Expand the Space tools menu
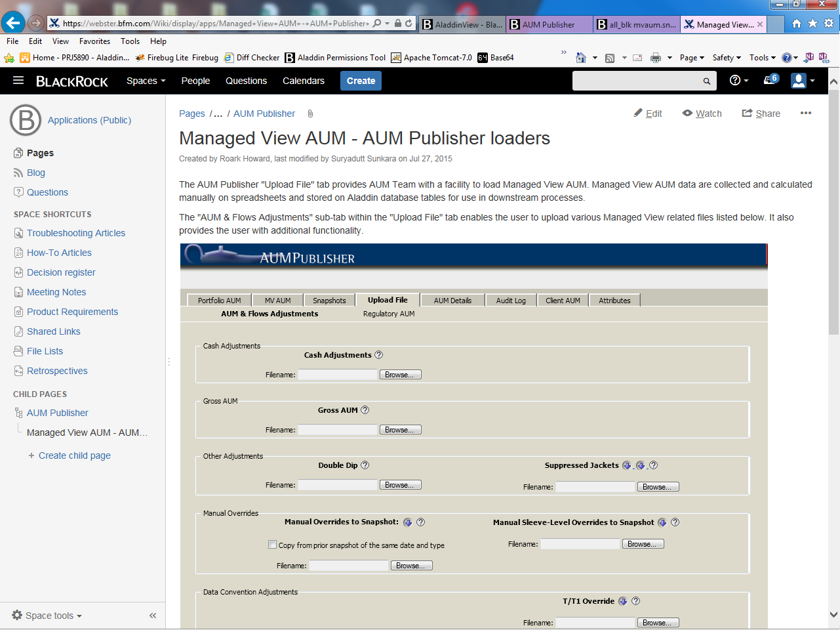The image size is (840, 630). (x=47, y=616)
